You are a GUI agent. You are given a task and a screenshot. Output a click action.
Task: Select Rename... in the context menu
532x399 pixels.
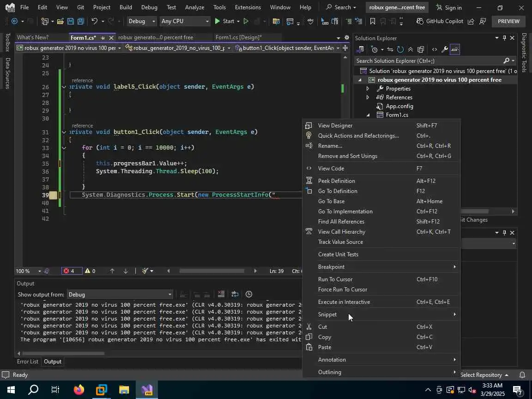(381, 146)
